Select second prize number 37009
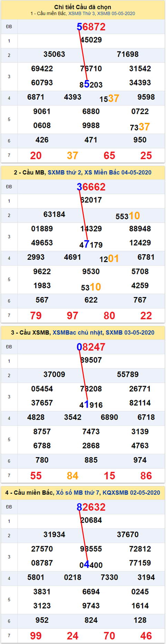 point(54,374)
